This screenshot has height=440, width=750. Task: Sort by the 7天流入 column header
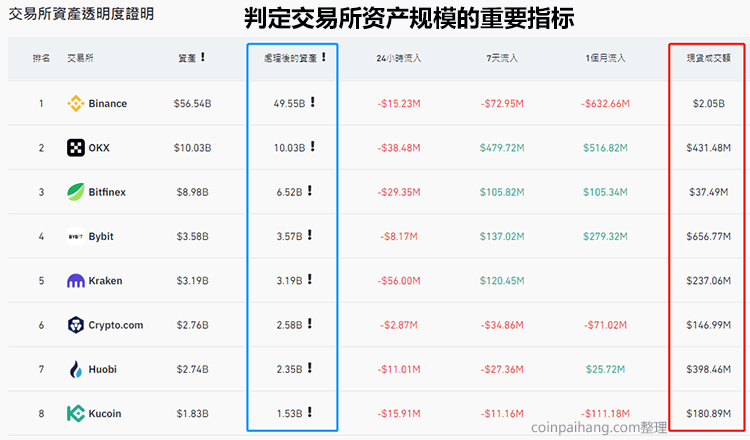pyautogui.click(x=502, y=58)
